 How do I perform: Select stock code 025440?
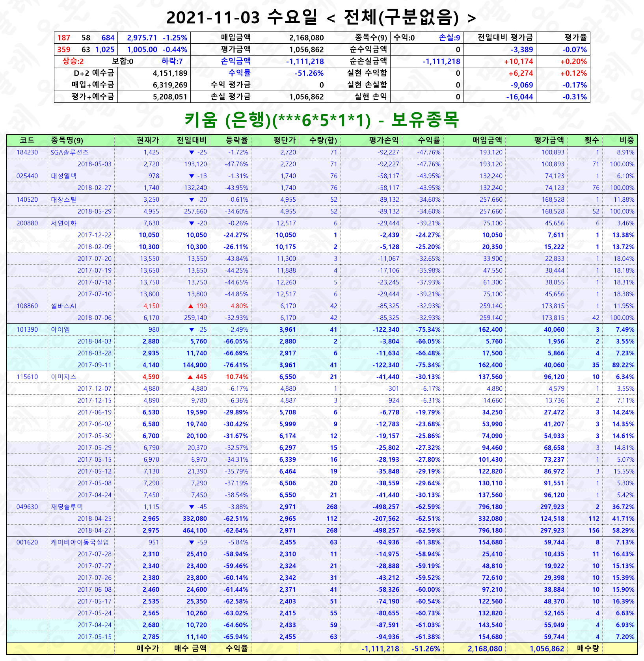pos(27,176)
